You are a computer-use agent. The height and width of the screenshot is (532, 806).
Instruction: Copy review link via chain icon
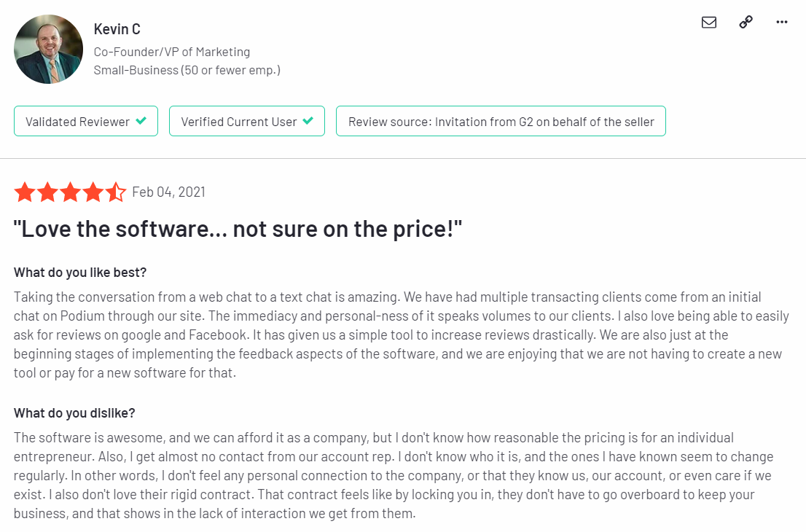point(746,22)
